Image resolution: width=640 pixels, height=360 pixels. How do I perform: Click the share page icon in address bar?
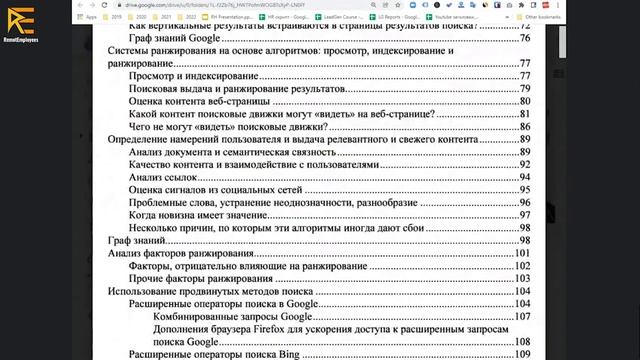(x=385, y=5)
